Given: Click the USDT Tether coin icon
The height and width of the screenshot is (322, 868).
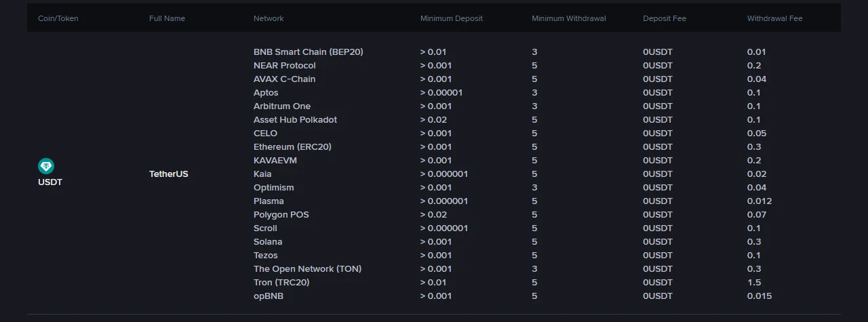Looking at the screenshot, I should pyautogui.click(x=46, y=166).
